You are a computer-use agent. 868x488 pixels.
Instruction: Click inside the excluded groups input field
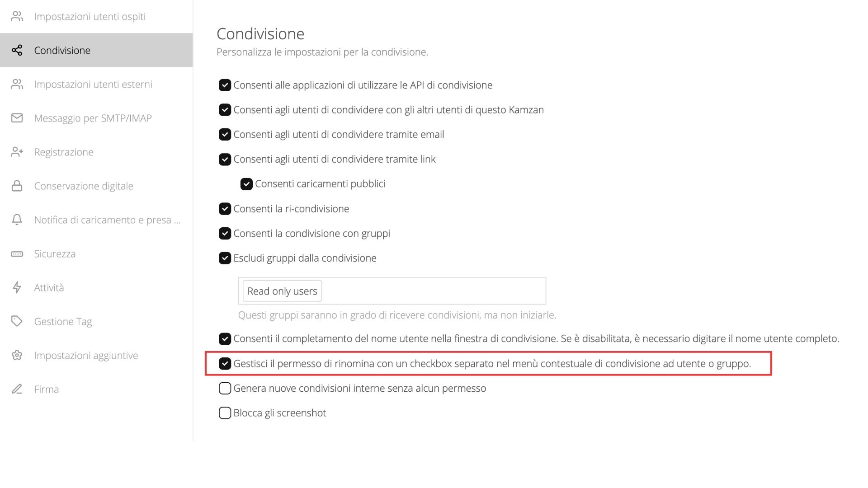433,291
